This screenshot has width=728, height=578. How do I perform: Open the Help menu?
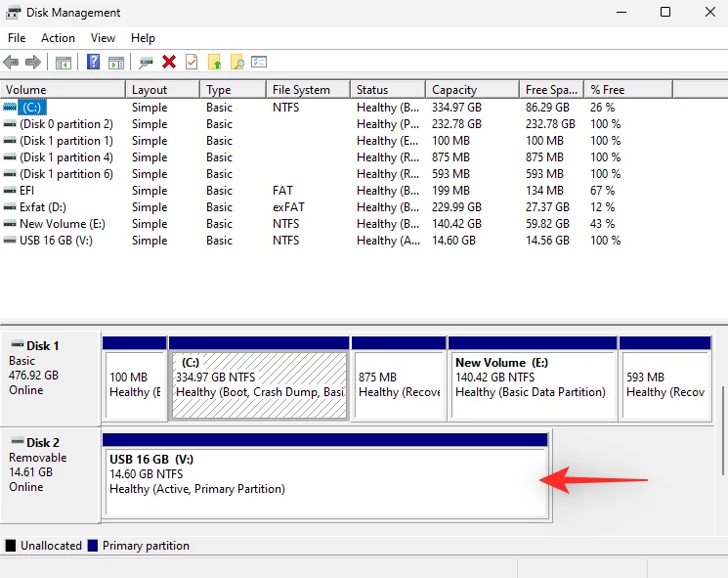click(x=143, y=38)
